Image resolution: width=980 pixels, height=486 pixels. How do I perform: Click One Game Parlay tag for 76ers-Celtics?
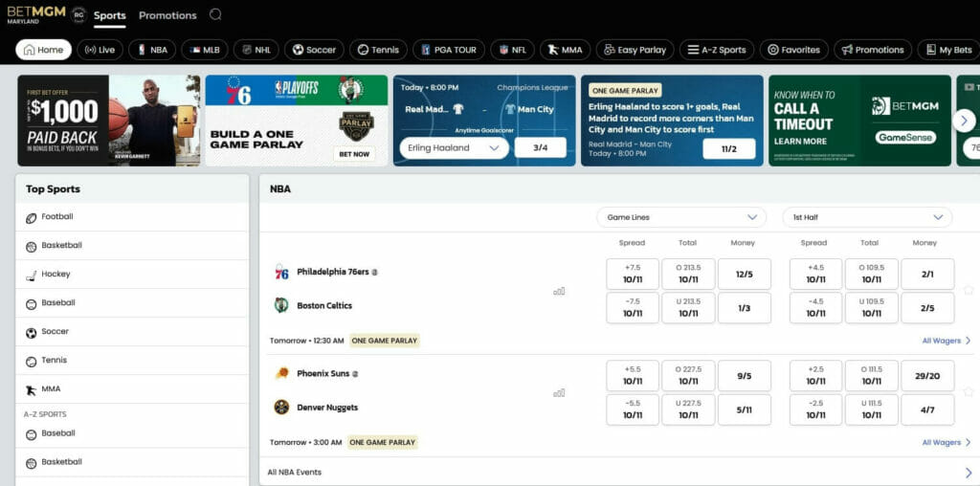point(385,341)
